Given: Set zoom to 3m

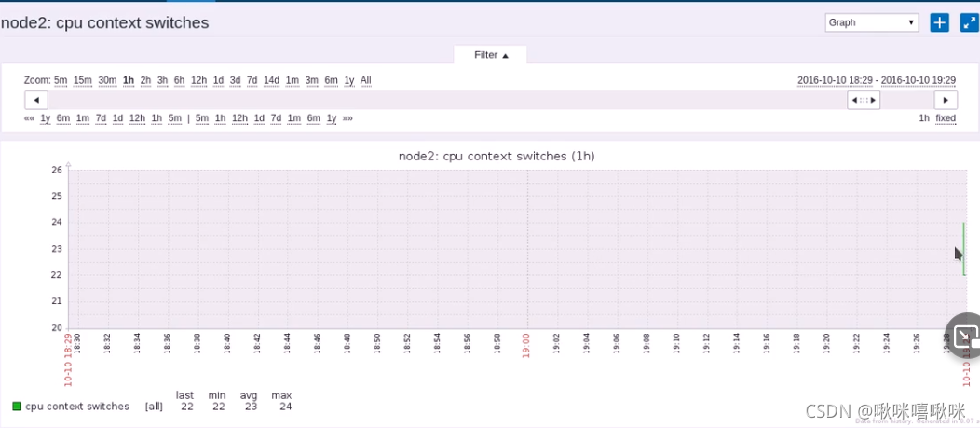Looking at the screenshot, I should pos(312,80).
